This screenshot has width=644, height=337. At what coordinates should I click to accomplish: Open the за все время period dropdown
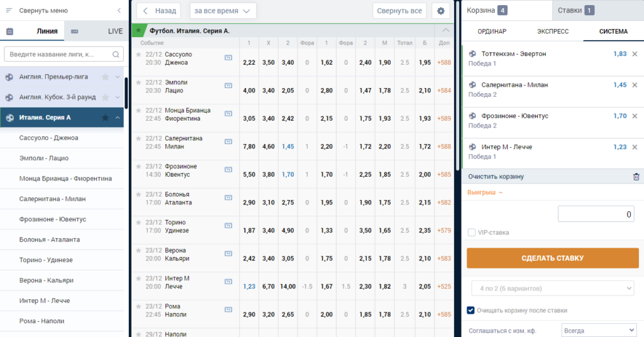[x=223, y=11]
